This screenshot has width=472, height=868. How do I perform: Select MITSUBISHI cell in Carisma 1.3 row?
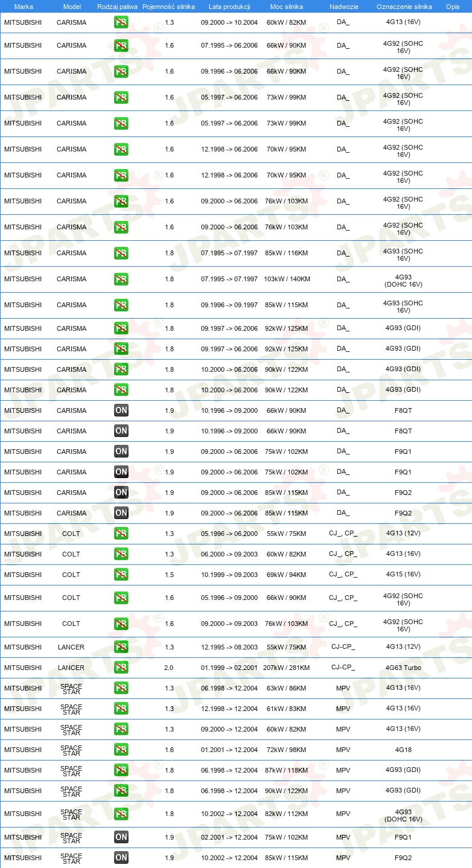point(23,22)
